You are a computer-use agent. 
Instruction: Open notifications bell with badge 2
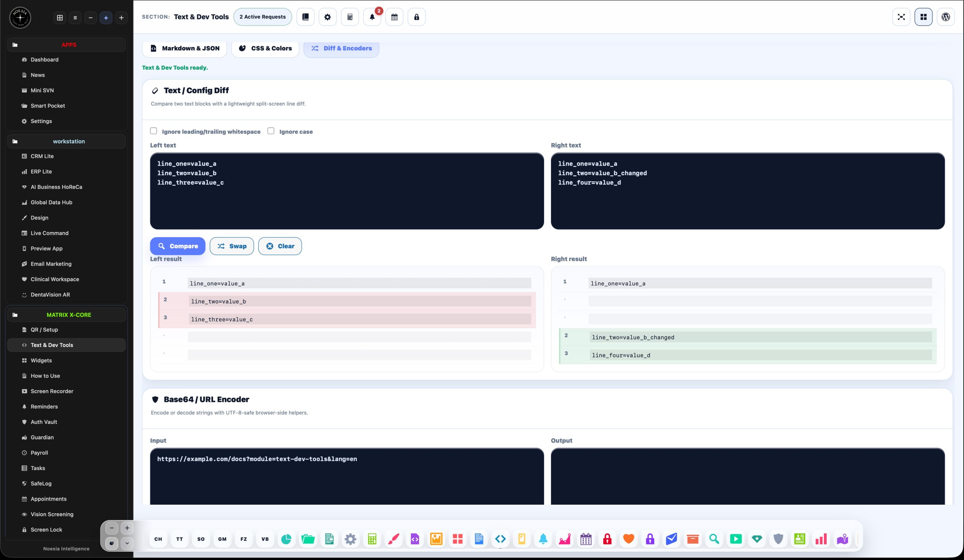click(372, 17)
